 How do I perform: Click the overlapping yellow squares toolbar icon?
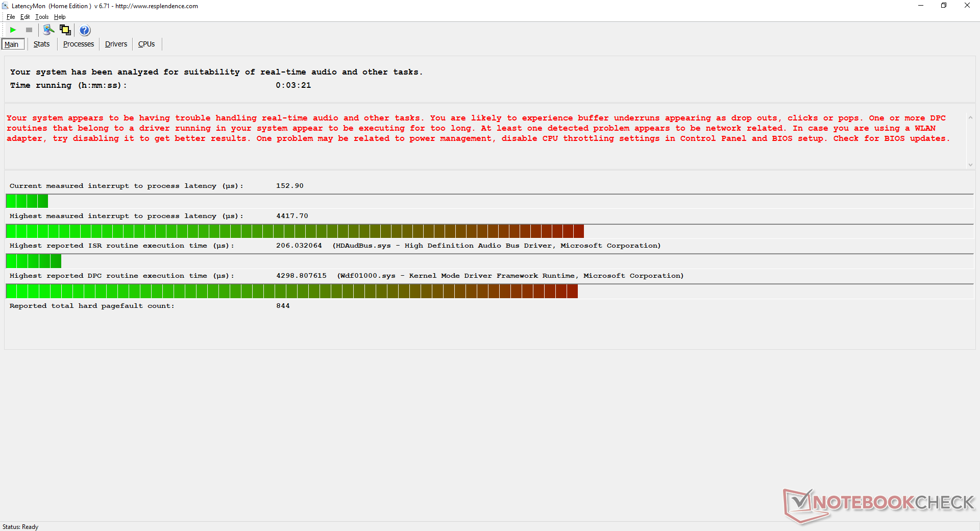pyautogui.click(x=65, y=30)
